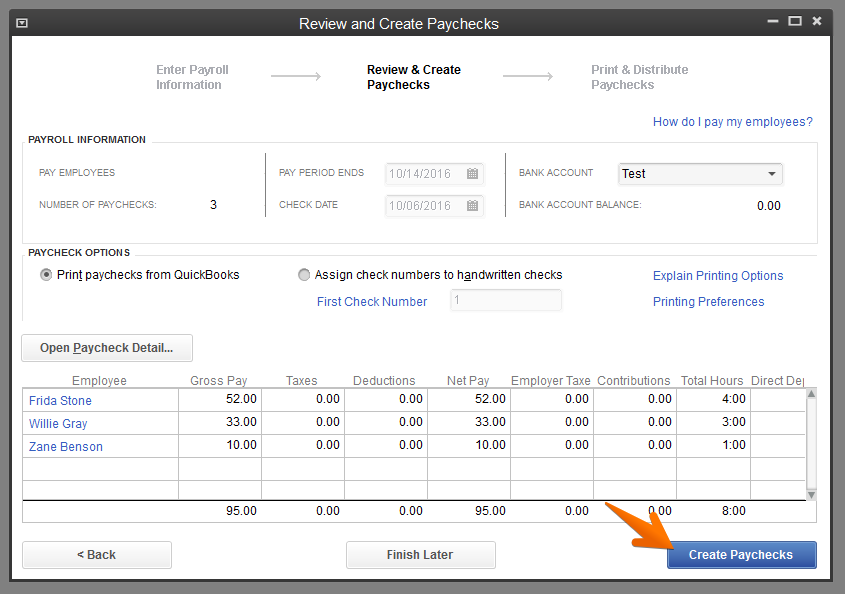Maximize the Review and Create Paychecks window
The image size is (845, 594).
(x=795, y=21)
